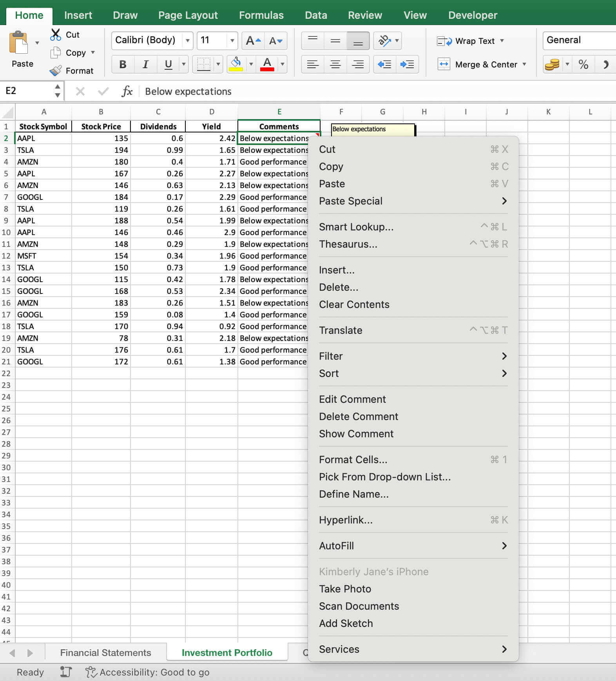Open the Copy dropdown arrow
616x681 pixels.
pos(93,53)
